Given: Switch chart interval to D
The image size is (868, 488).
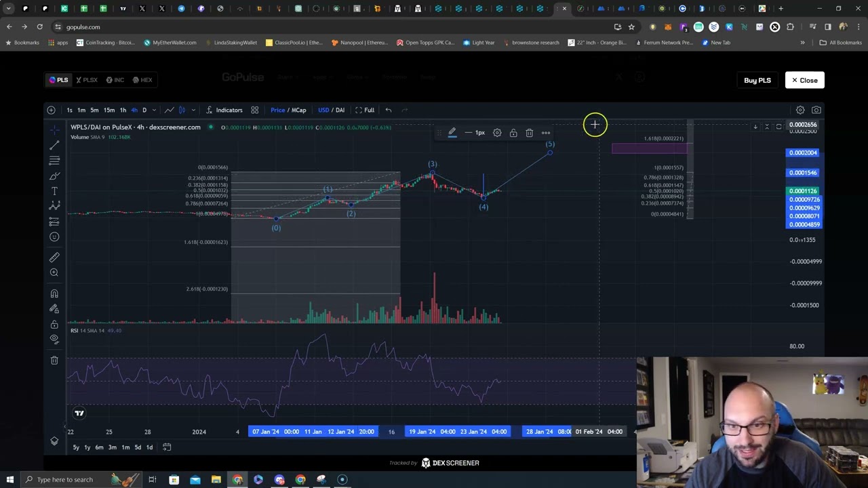Looking at the screenshot, I should (x=144, y=110).
